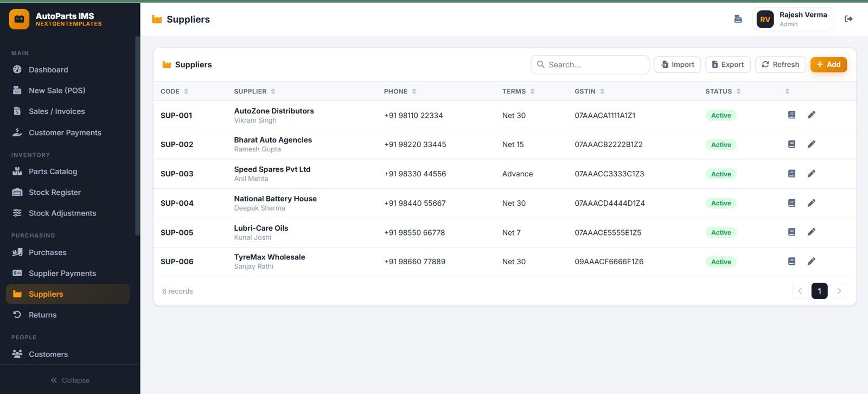Image resolution: width=868 pixels, height=394 pixels.
Task: Go to next page of results
Action: click(839, 291)
